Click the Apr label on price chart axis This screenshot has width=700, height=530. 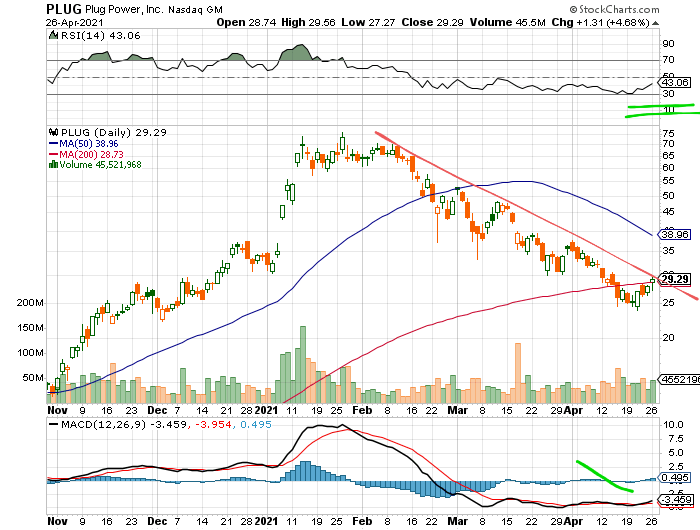pos(573,410)
